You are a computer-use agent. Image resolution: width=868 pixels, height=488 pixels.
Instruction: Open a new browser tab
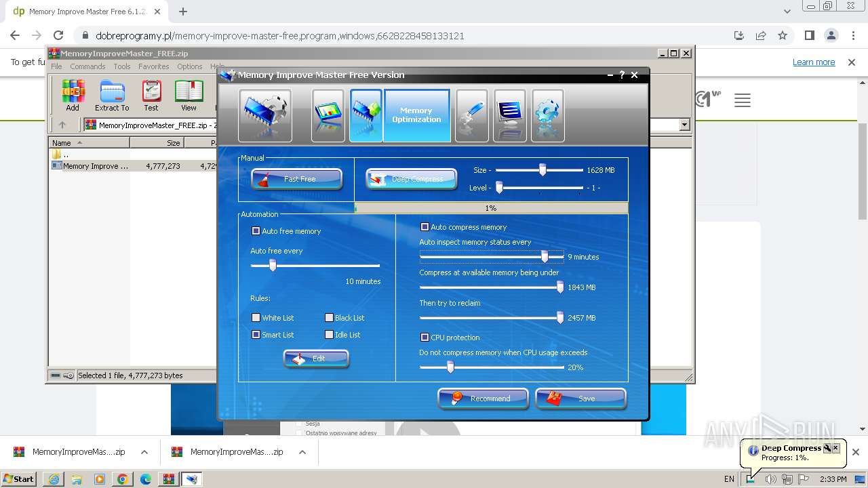pos(183,12)
